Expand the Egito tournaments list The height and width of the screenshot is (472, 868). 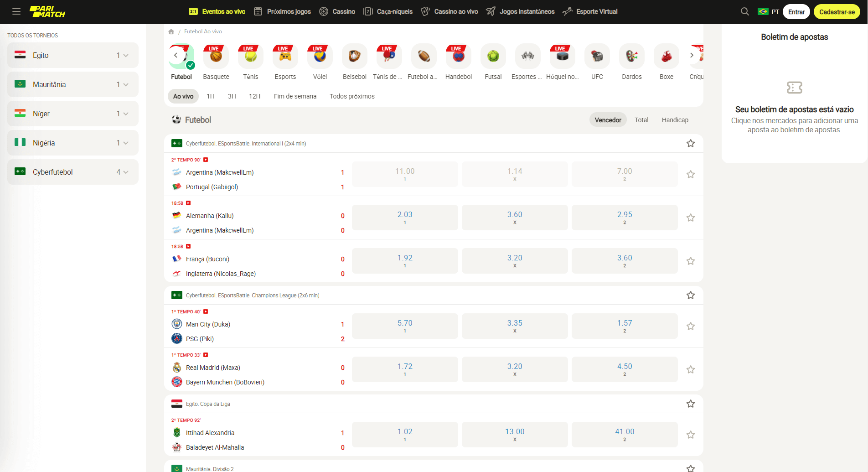pyautogui.click(x=73, y=55)
